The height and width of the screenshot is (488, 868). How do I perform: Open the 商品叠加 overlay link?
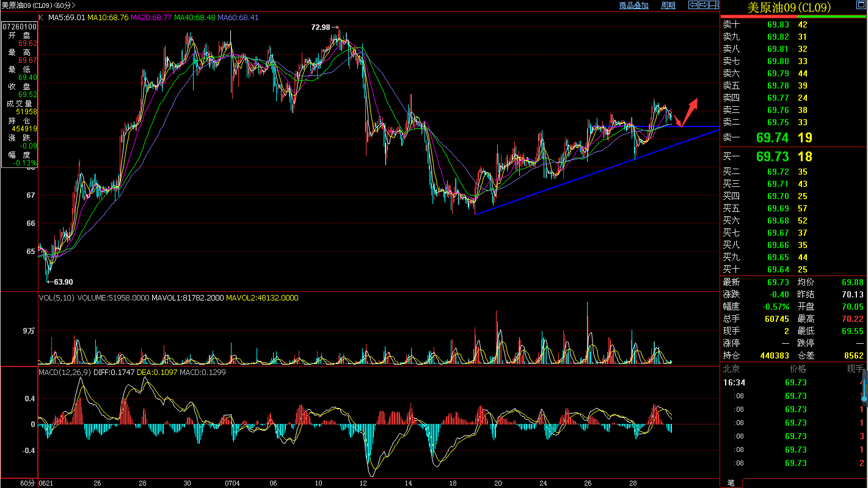(x=633, y=5)
